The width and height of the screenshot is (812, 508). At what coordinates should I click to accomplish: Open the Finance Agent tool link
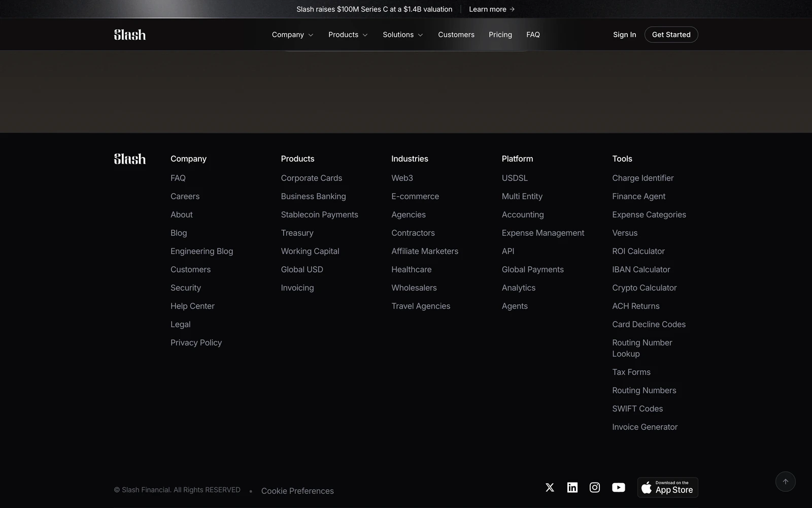pyautogui.click(x=639, y=196)
